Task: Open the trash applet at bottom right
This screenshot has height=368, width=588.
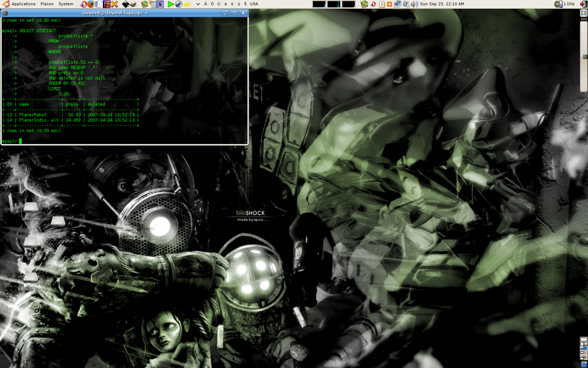Action: (x=583, y=364)
